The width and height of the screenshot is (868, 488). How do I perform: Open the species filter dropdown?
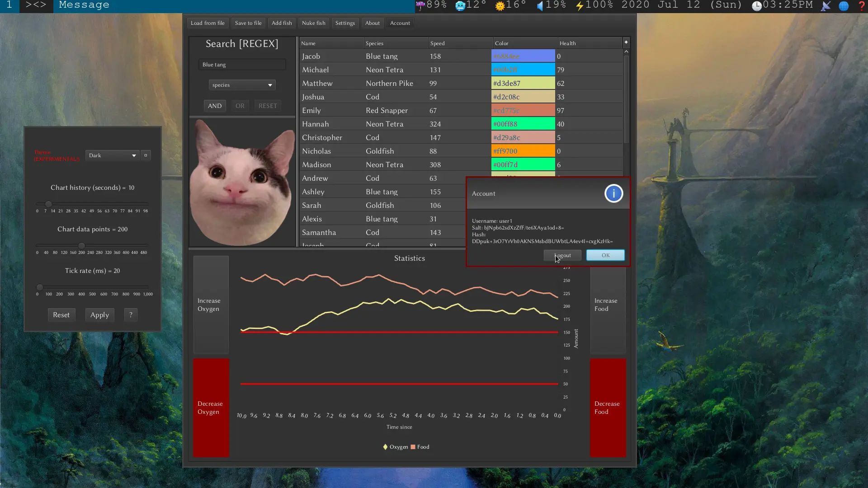click(x=242, y=85)
